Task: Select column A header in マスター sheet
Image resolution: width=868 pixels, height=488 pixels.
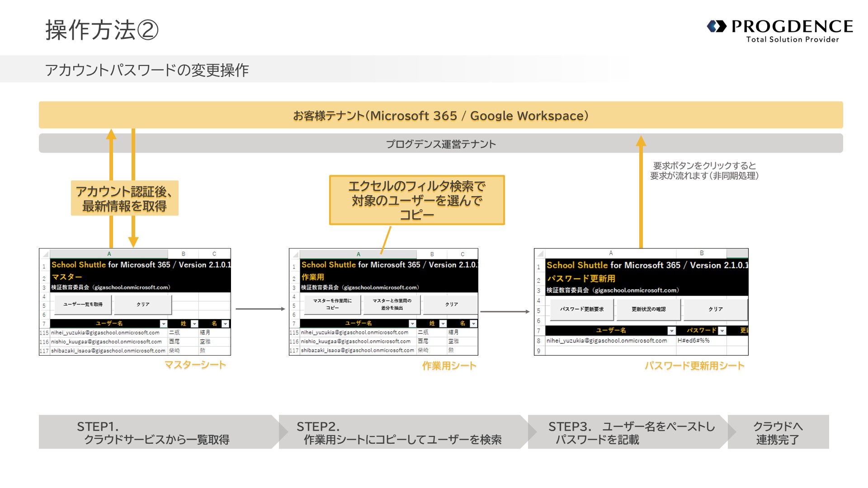Action: click(109, 254)
